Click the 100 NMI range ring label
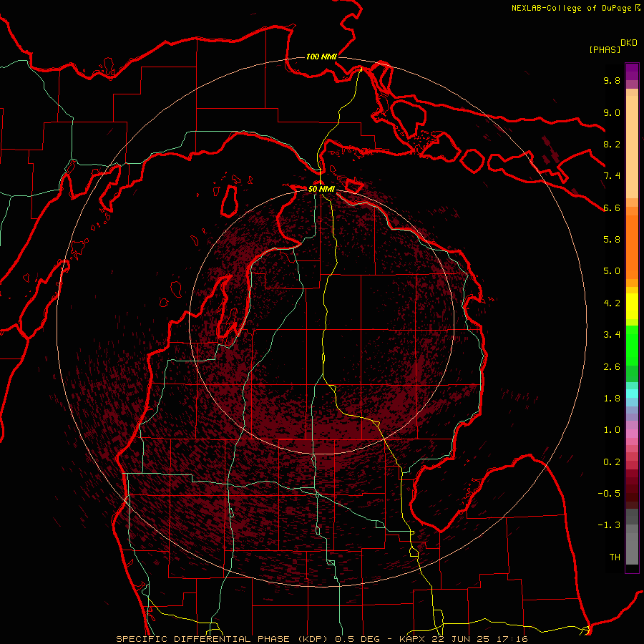Screen dimensions: 644x644 click(321, 57)
